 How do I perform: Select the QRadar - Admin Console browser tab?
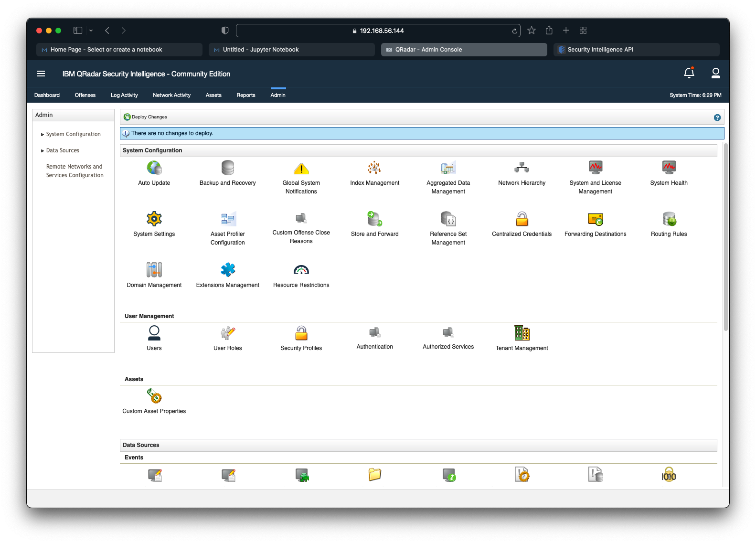464,50
